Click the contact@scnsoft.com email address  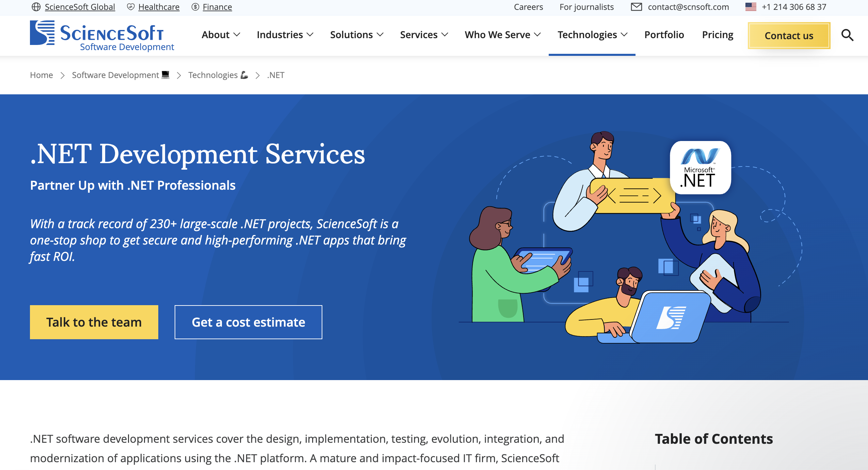688,7
